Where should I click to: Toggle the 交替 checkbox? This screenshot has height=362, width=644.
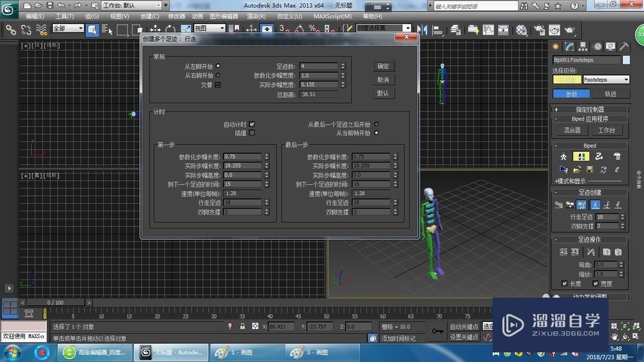218,84
